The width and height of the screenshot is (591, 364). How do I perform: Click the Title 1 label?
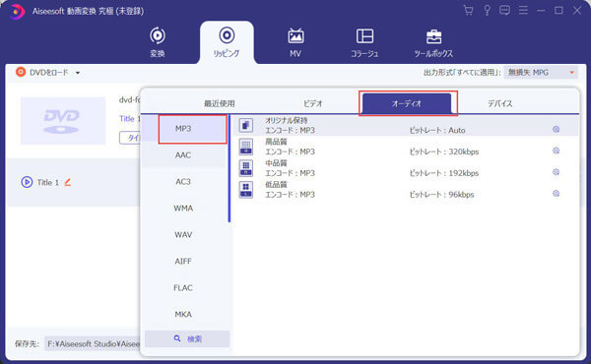point(48,183)
